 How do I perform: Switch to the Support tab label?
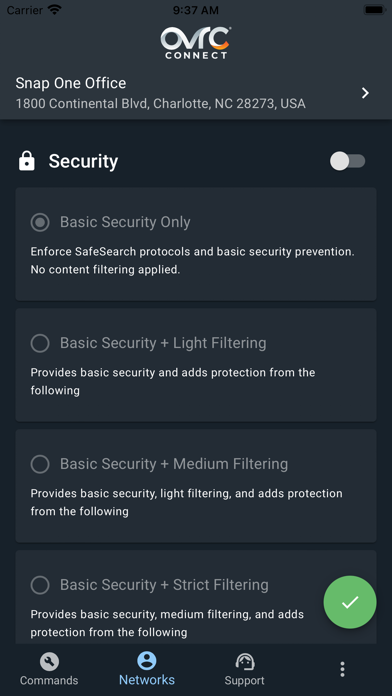click(244, 680)
